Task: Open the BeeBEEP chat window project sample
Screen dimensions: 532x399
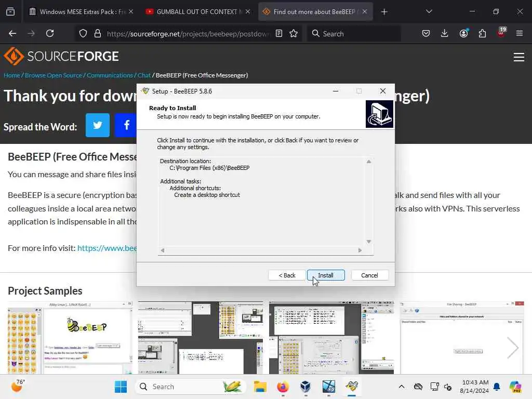Action: click(x=70, y=338)
